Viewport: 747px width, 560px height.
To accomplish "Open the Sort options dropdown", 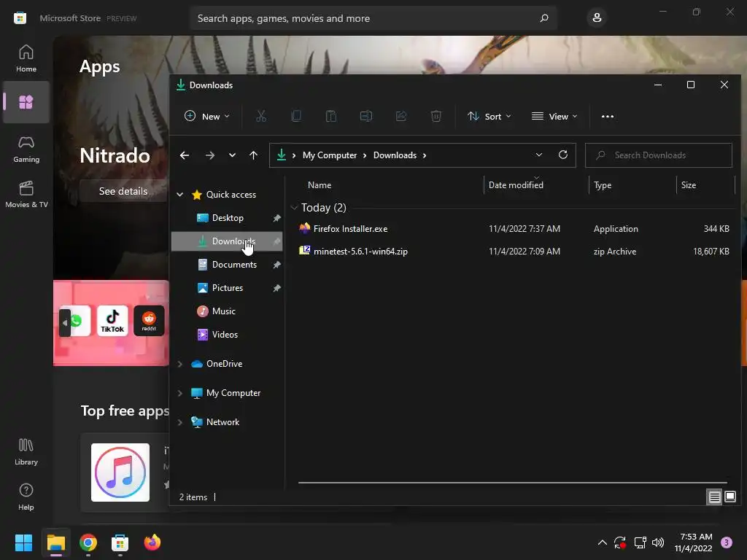I will coord(489,116).
